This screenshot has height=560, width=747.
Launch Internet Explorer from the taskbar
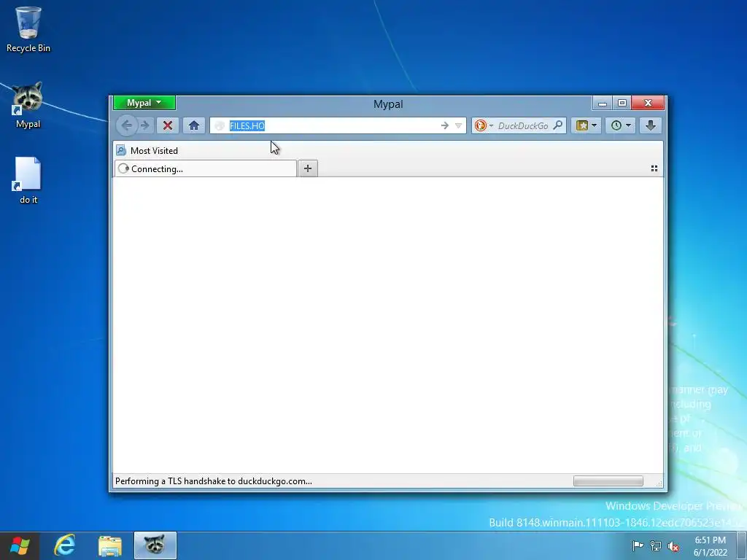(65, 545)
